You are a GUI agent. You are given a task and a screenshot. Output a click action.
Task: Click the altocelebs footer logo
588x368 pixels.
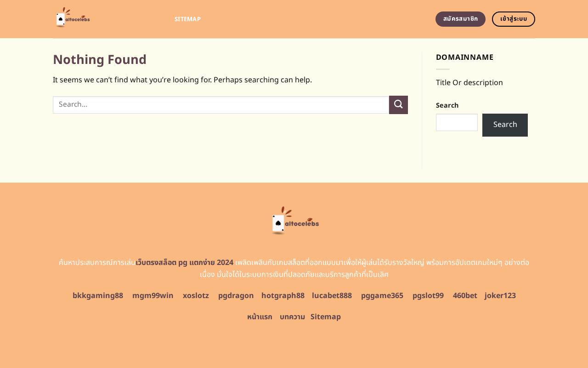point(294,221)
